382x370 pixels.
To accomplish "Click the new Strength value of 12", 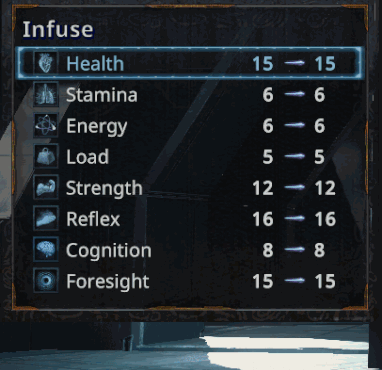I will [x=325, y=188].
